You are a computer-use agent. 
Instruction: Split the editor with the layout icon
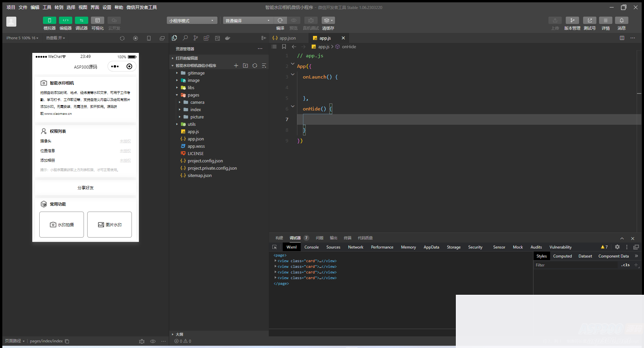coord(622,38)
